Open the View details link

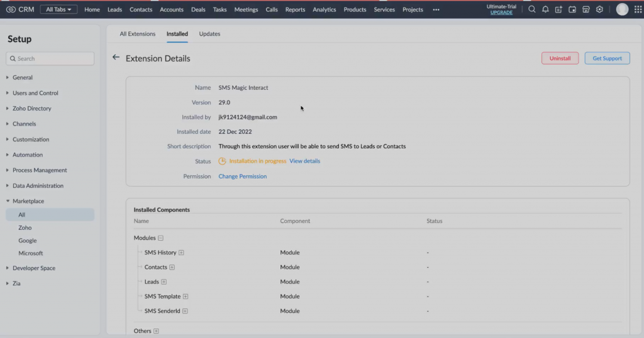point(305,161)
